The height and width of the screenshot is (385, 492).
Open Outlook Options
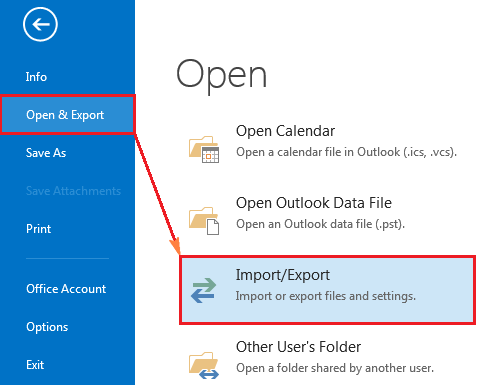[47, 327]
